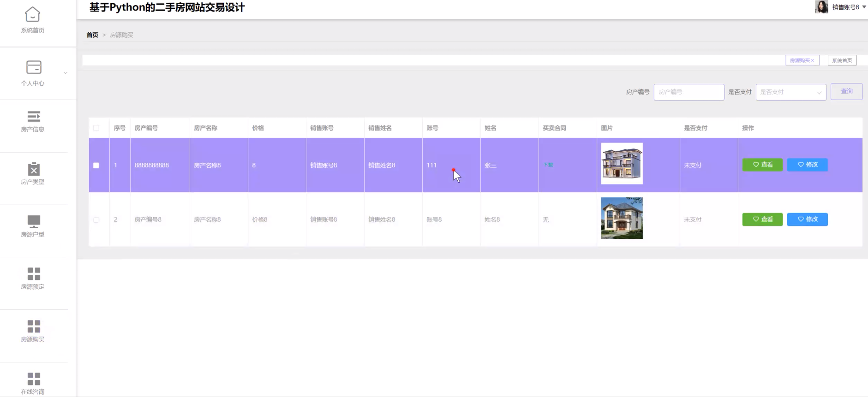The image size is (868, 397).
Task: Open the 房源购买 sidebar icon
Action: coord(34,326)
